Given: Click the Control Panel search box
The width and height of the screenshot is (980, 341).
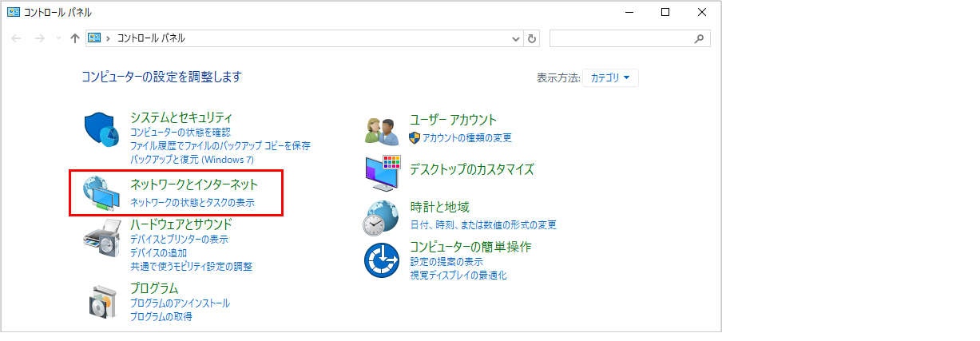Looking at the screenshot, I should click(x=621, y=38).
